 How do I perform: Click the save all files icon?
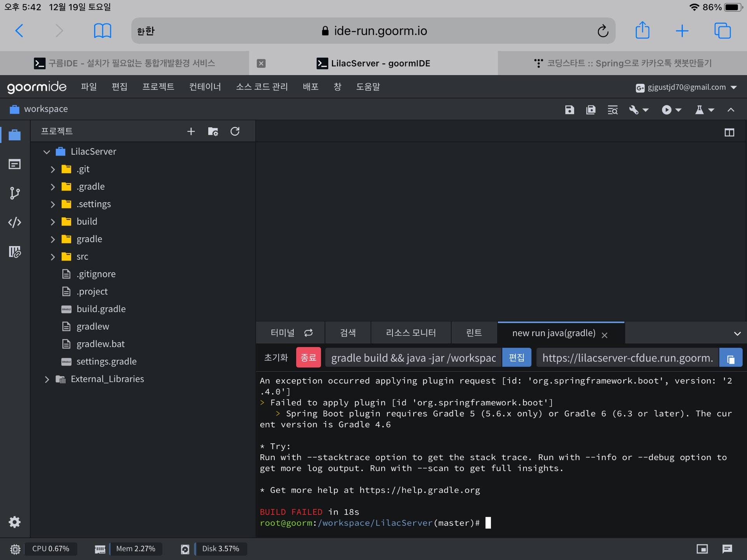(x=591, y=110)
